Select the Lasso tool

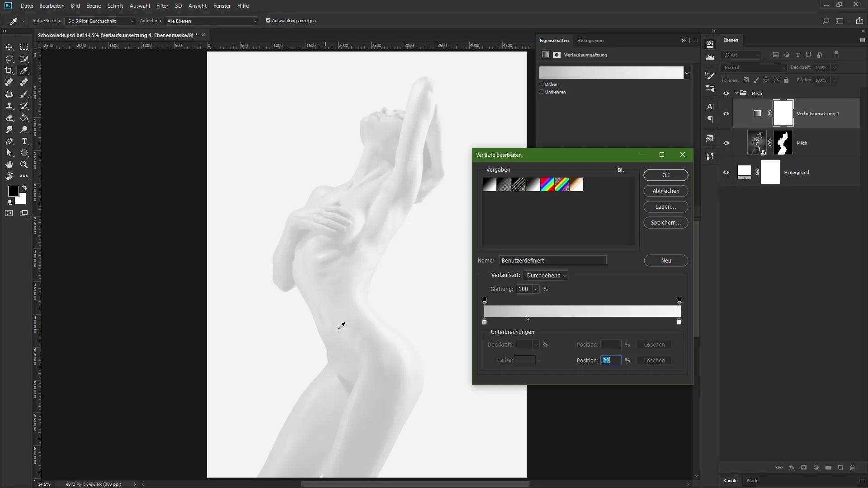[x=9, y=59]
